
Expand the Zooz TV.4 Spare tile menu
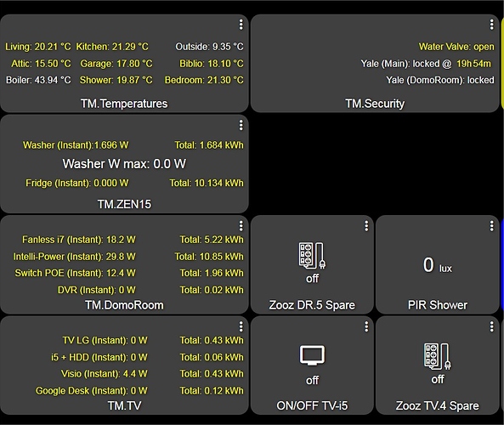click(491, 326)
